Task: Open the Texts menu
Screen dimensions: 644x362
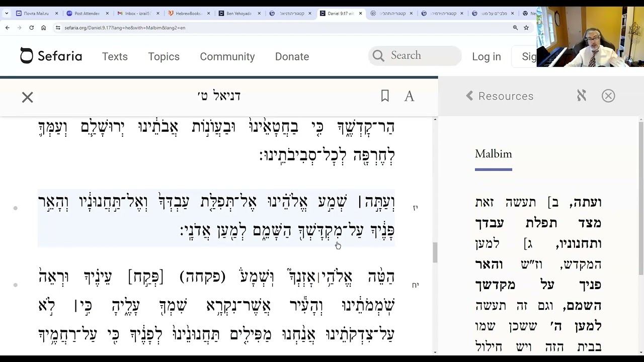Action: 115,57
